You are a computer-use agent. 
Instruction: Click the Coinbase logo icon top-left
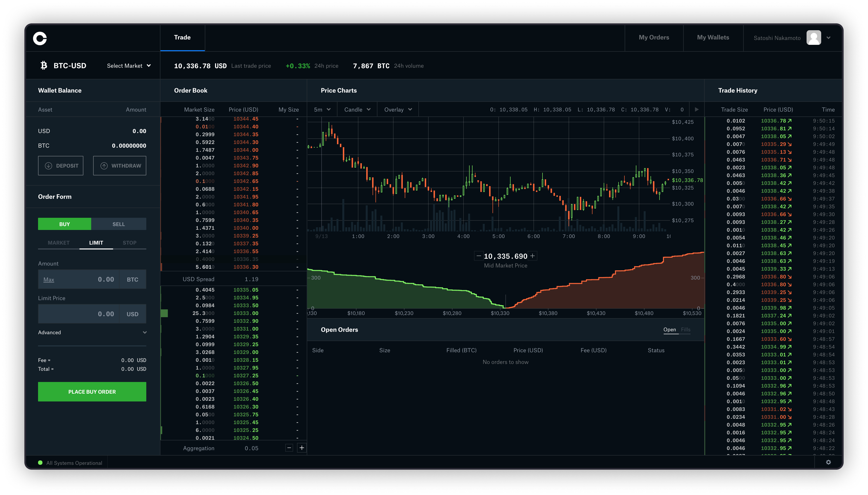40,37
